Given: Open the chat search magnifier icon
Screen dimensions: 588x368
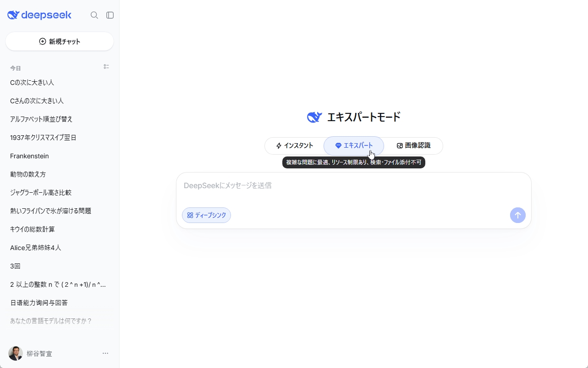Looking at the screenshot, I should coord(94,15).
